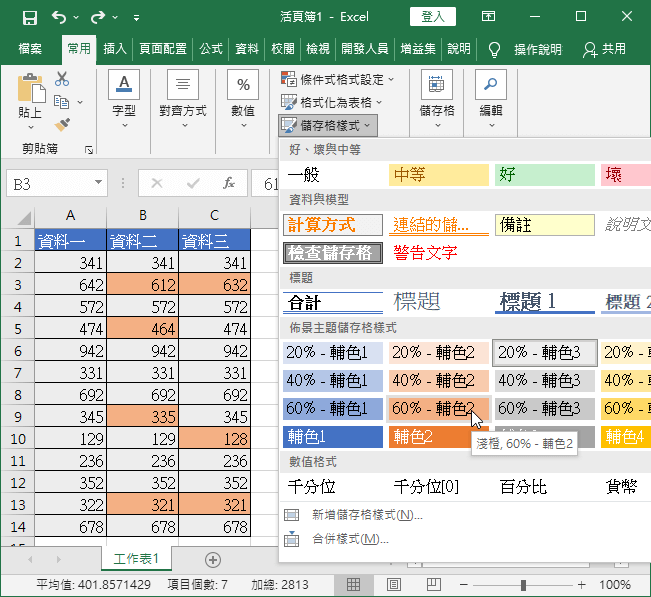This screenshot has height=597, width=651.
Task: Apply the solid 輔色4 yellow style
Action: (625, 437)
